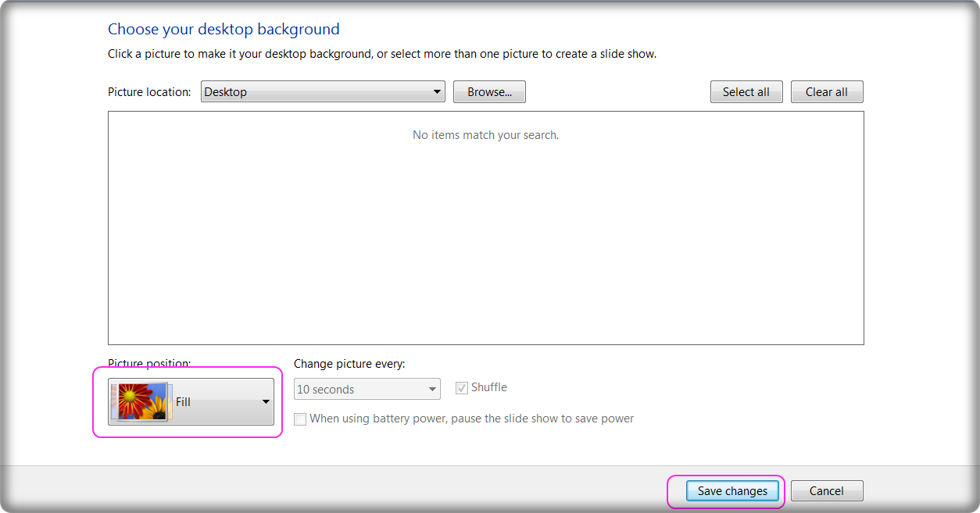Image resolution: width=980 pixels, height=513 pixels.
Task: Enable pause slide show on battery power checkbox
Action: (x=300, y=419)
